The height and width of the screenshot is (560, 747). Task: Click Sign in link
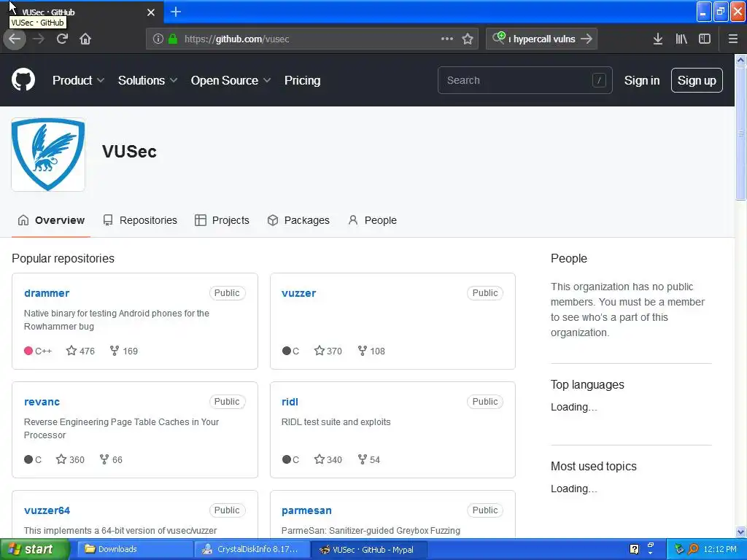tap(642, 80)
